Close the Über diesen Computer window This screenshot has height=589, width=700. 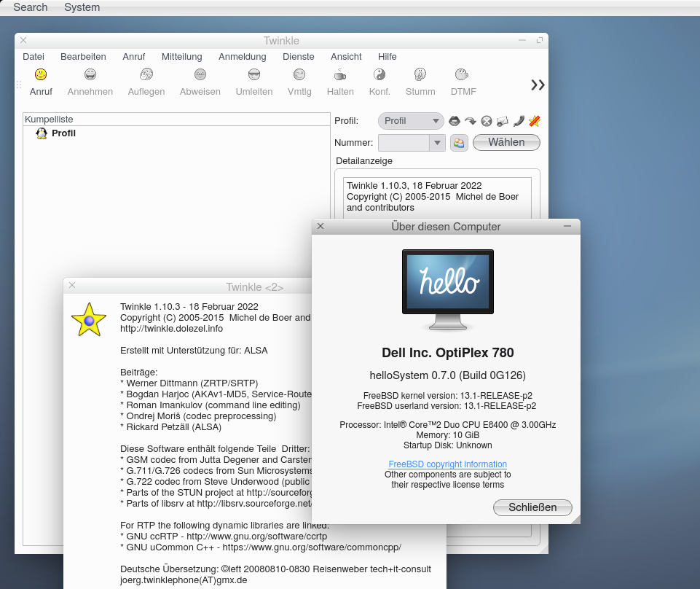(320, 226)
